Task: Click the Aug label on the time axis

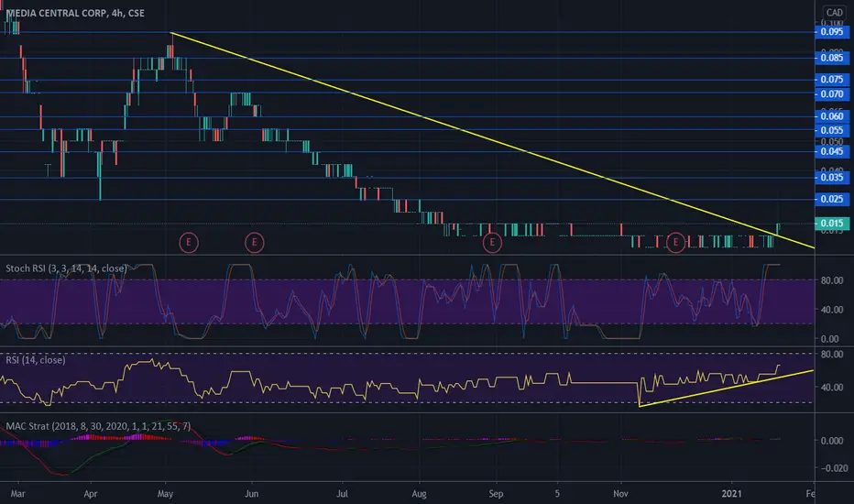Action: click(419, 494)
